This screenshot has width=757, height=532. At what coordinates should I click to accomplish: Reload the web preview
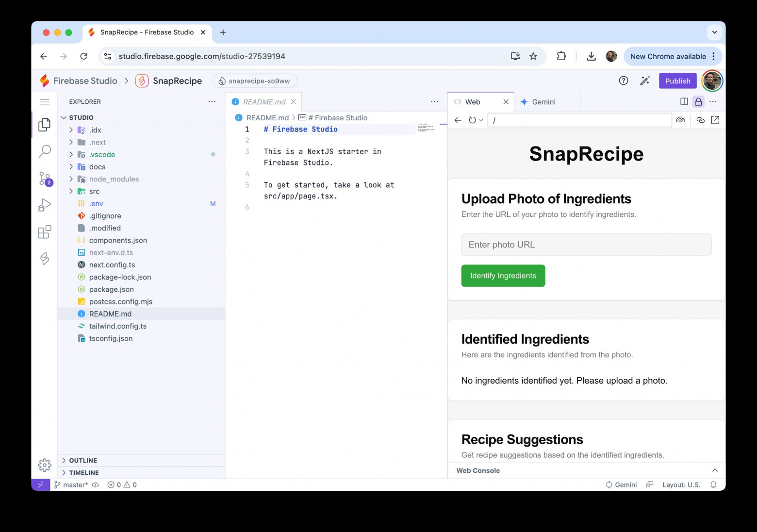pos(472,120)
